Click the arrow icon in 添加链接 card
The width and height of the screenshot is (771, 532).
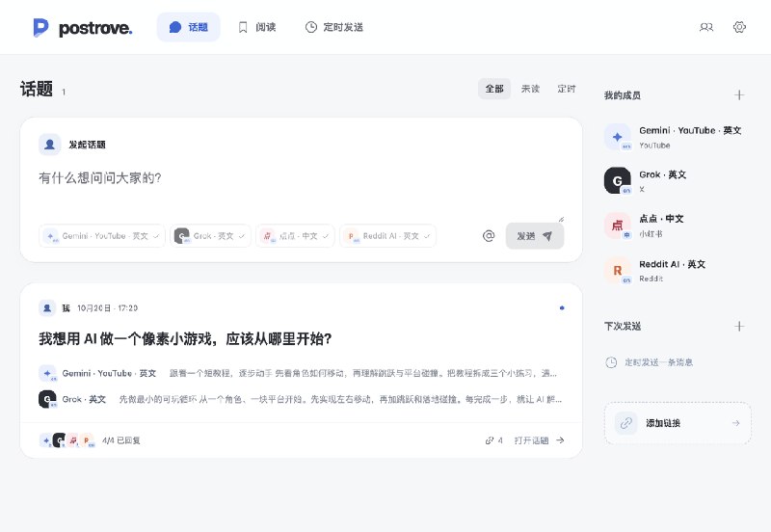click(x=736, y=423)
